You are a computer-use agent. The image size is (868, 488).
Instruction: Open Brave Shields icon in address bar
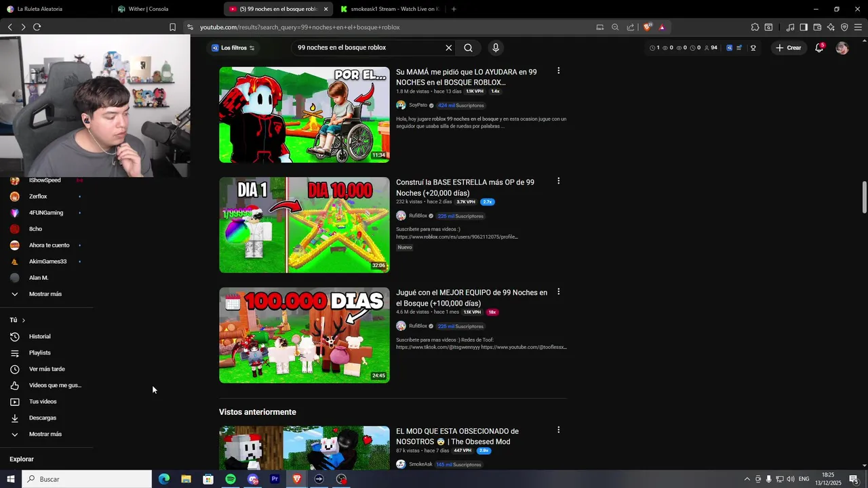pos(648,27)
